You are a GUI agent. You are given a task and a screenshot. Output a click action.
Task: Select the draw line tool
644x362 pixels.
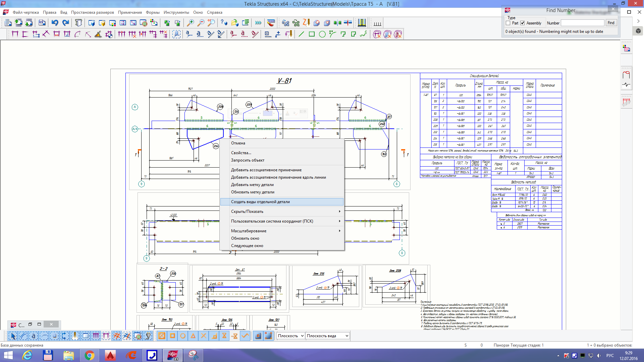point(301,34)
